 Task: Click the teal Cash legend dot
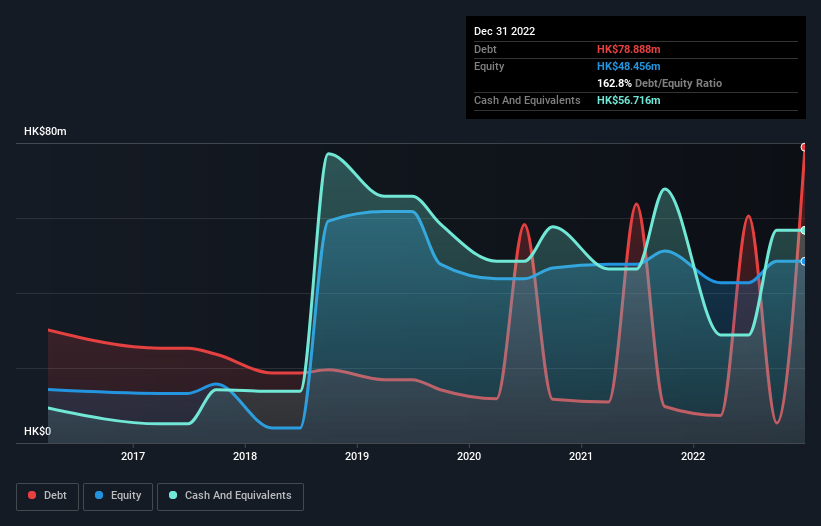click(x=173, y=495)
